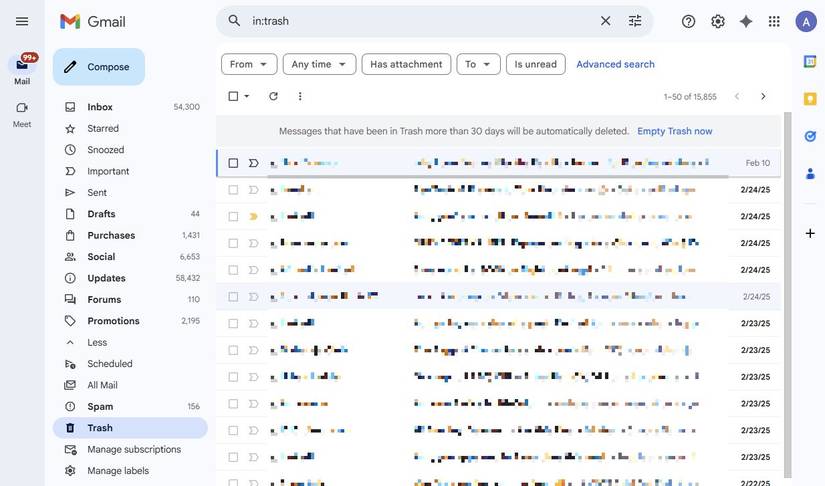Viewport: 825px width, 486px height.
Task: Apply the Is unread filter chip
Action: point(536,64)
